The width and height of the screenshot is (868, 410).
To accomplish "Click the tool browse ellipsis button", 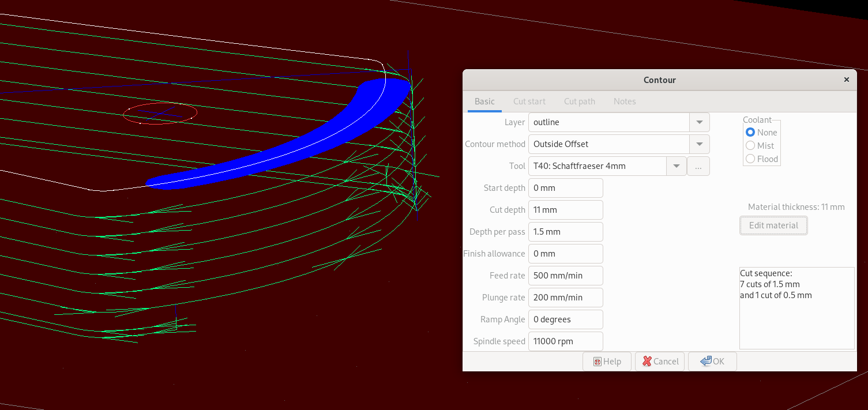I will [698, 166].
